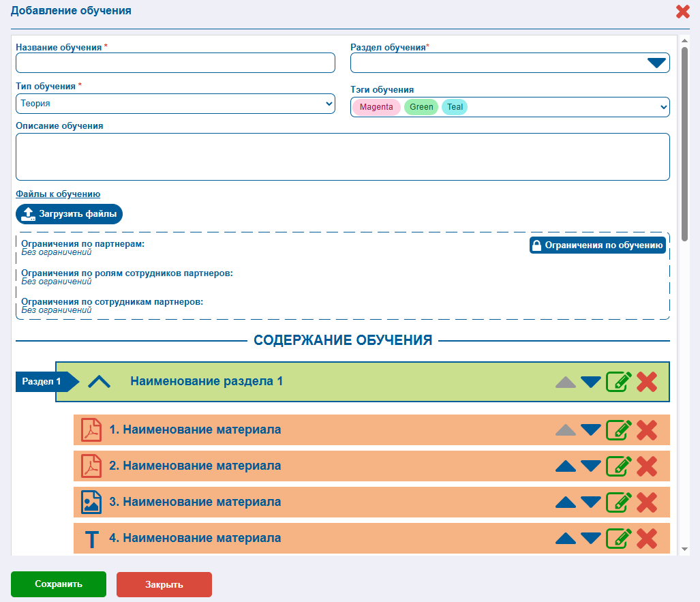700x602 pixels.
Task: Expand the 'Тэги обучения' dropdown arrow
Action: click(663, 107)
